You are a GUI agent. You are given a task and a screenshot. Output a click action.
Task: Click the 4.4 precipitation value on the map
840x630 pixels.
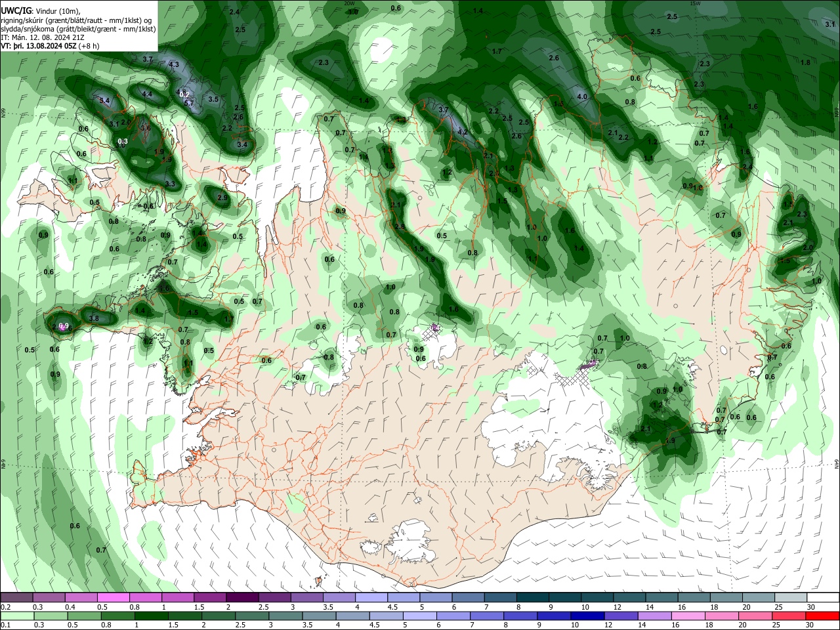tap(147, 94)
